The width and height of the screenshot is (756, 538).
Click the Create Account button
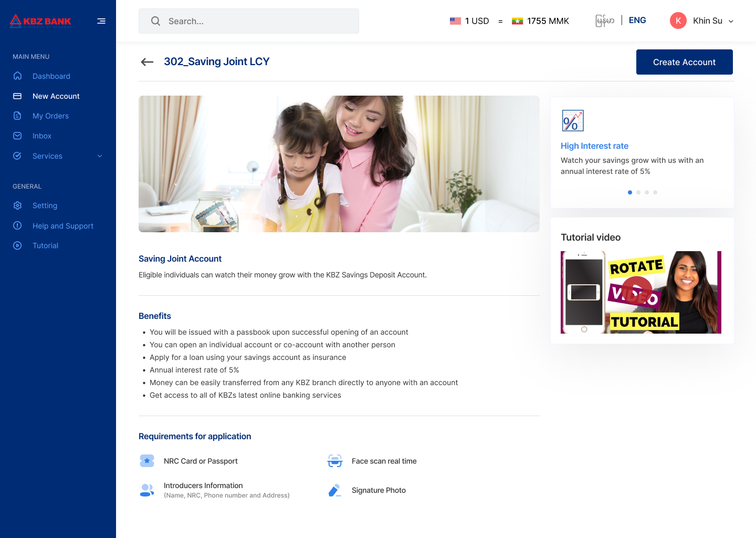pyautogui.click(x=684, y=62)
